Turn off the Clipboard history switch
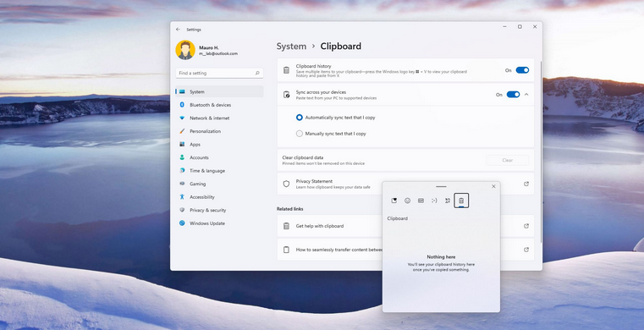Screen dimensions: 644x330 522,70
